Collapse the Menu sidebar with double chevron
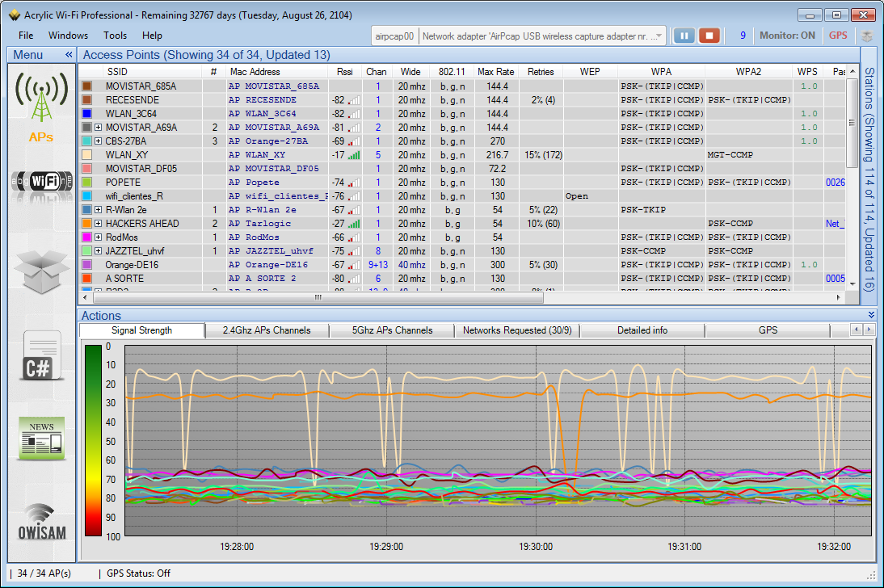This screenshot has width=884, height=588. pyautogui.click(x=69, y=55)
